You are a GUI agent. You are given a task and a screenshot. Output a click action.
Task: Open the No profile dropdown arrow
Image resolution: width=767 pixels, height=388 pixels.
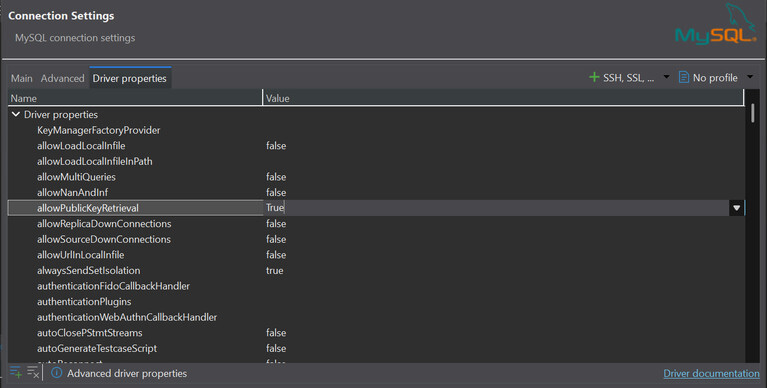pyautogui.click(x=750, y=77)
